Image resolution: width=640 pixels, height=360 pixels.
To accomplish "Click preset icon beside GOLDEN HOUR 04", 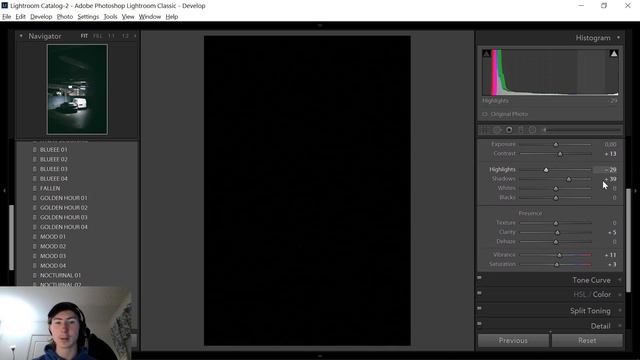I will [35, 227].
